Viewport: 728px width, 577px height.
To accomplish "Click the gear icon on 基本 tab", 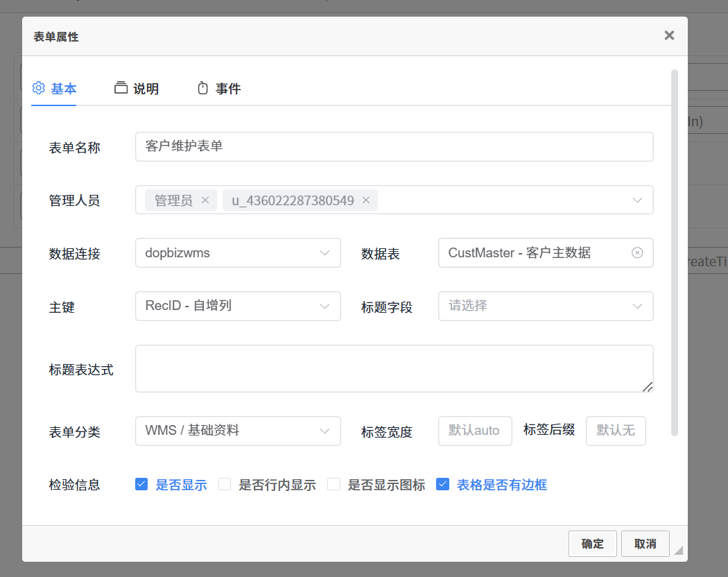I will point(39,88).
